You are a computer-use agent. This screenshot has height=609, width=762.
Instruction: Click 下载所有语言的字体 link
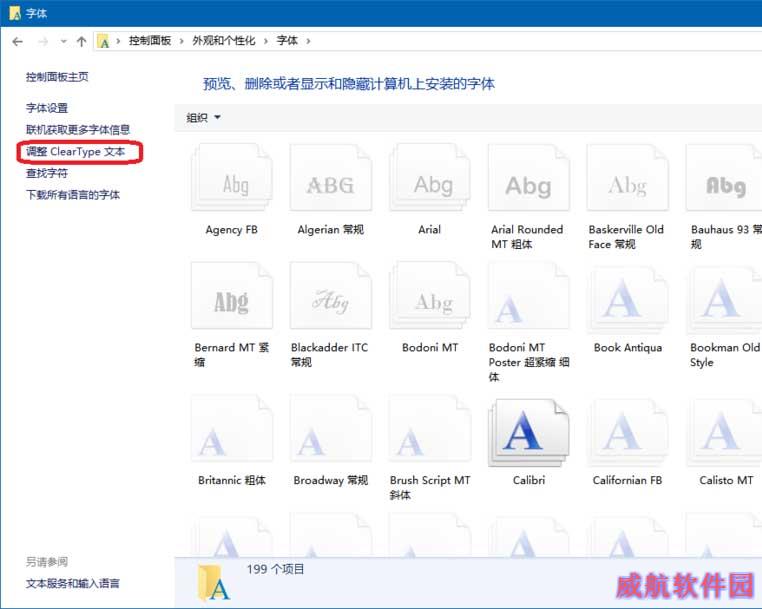[x=73, y=195]
